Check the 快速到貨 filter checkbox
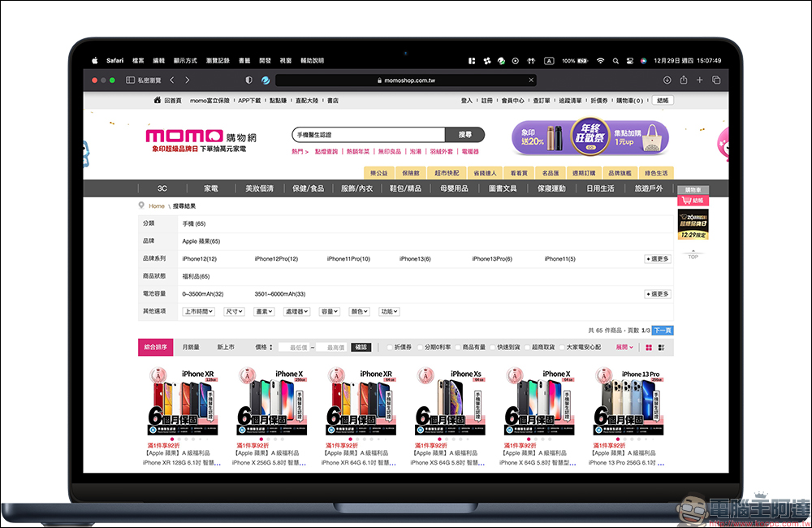Viewport: 812px width, 528px height. pyautogui.click(x=493, y=348)
